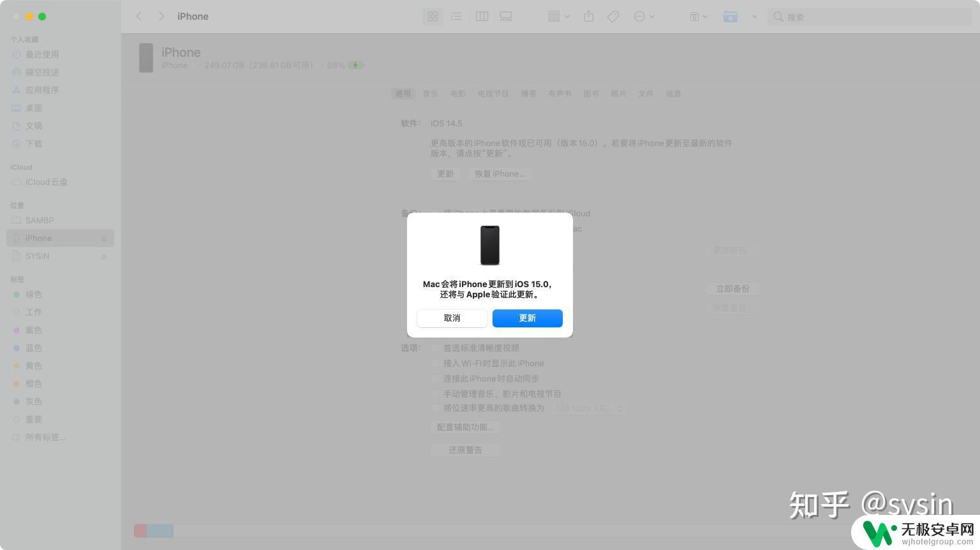Switch to the 通用 tab
This screenshot has width=980, height=550.
pyautogui.click(x=403, y=93)
